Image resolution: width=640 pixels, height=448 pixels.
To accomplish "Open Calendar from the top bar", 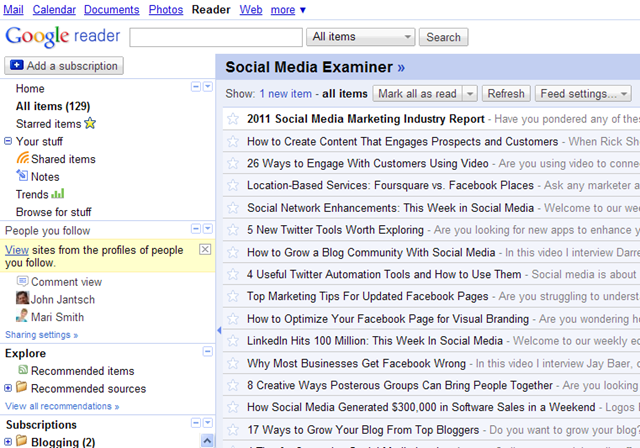I will coord(54,9).
